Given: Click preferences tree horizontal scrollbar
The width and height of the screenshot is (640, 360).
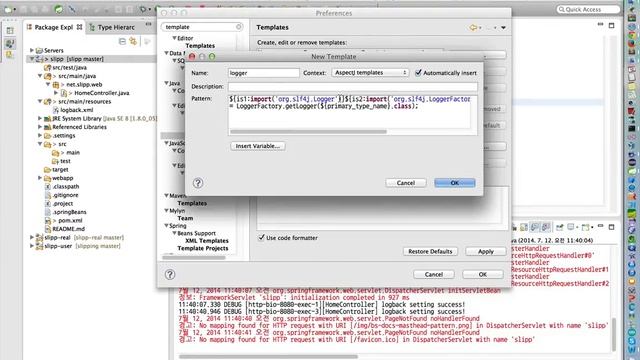Looking at the screenshot, I should [194, 258].
